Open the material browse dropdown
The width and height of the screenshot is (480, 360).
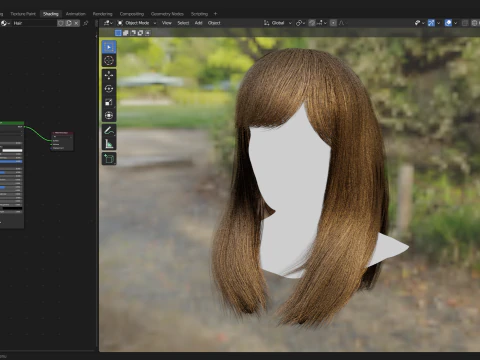5,23
